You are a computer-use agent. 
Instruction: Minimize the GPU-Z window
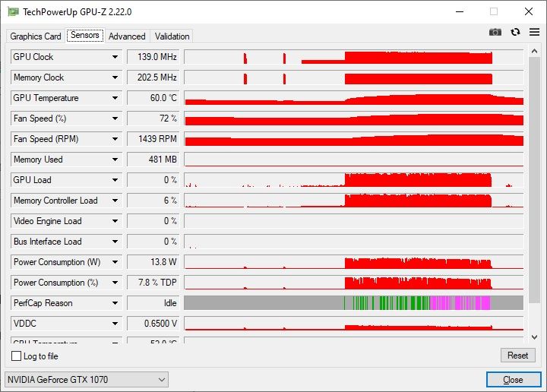(460, 11)
